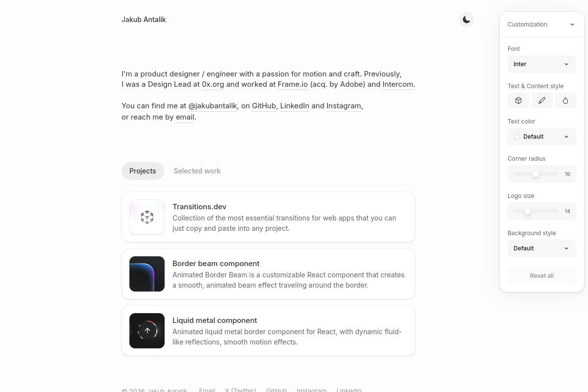This screenshot has width=588, height=392.
Task: Open the Text color Default dropdown
Action: click(542, 137)
